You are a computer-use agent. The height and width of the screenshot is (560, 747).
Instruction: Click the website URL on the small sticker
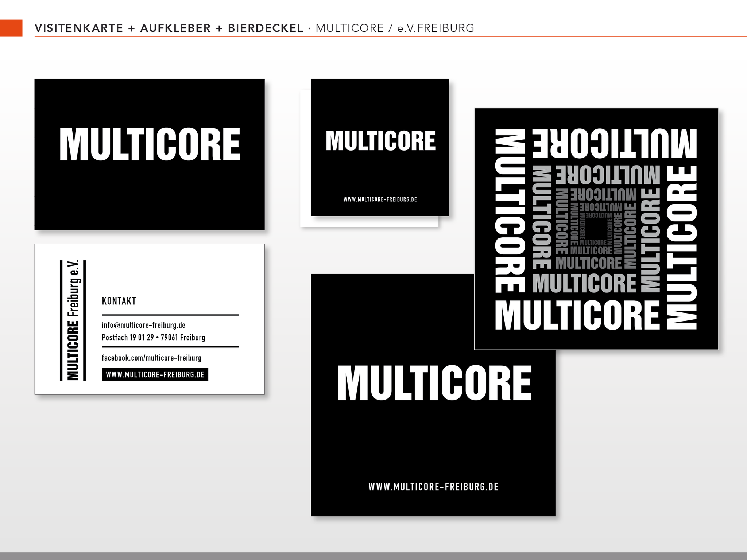pos(380,199)
